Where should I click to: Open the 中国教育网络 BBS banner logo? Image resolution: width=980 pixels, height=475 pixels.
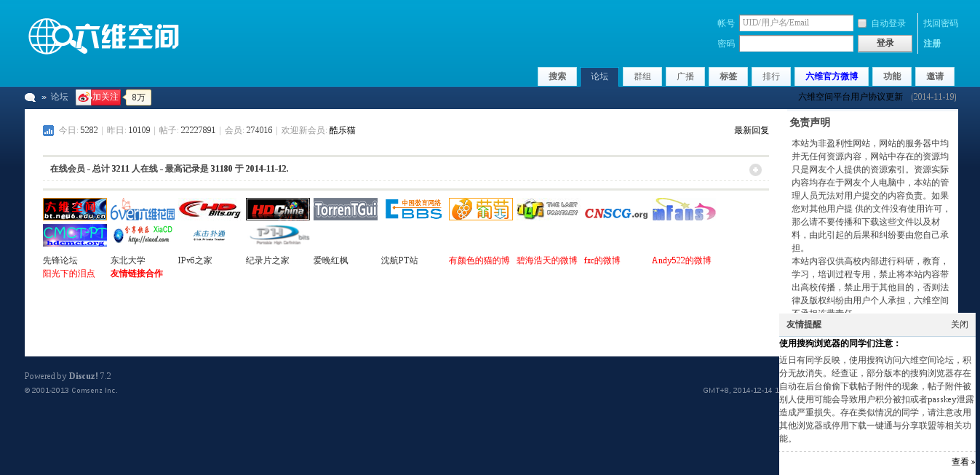413,209
